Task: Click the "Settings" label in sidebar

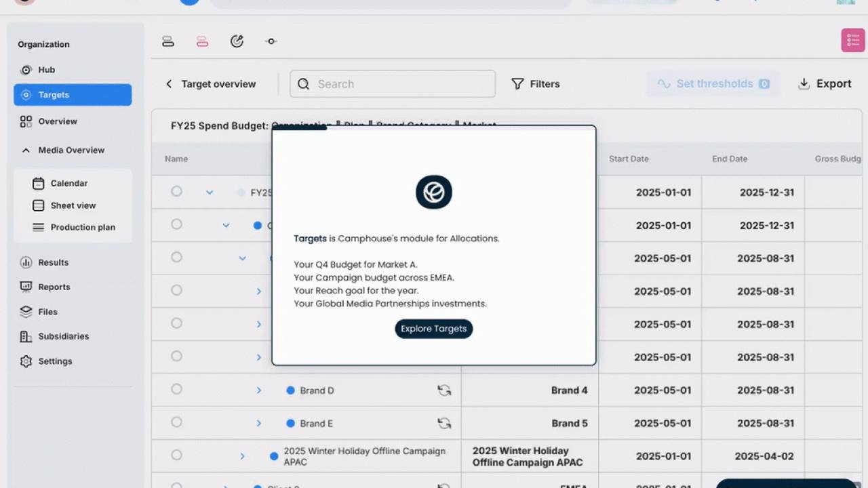Action: [55, 361]
